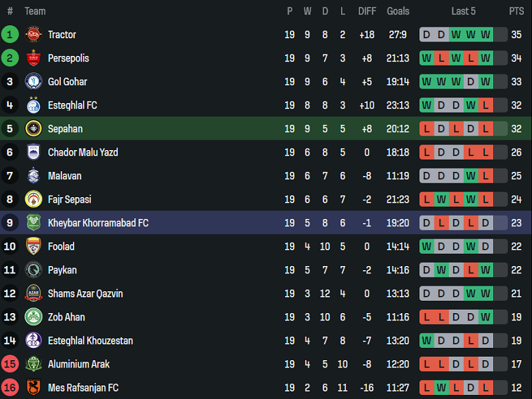Click the Tractor club crest icon
Image resolution: width=532 pixels, height=399 pixels.
point(33,35)
